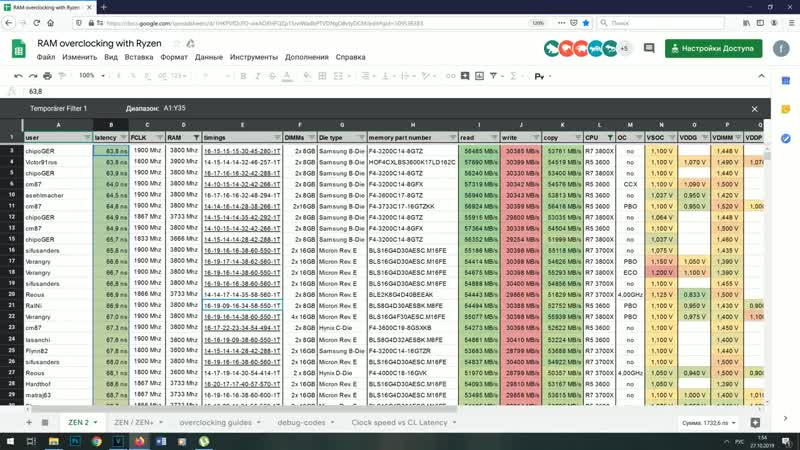Open the Calendar side panel icon
800x450 pixels.
(x=786, y=81)
